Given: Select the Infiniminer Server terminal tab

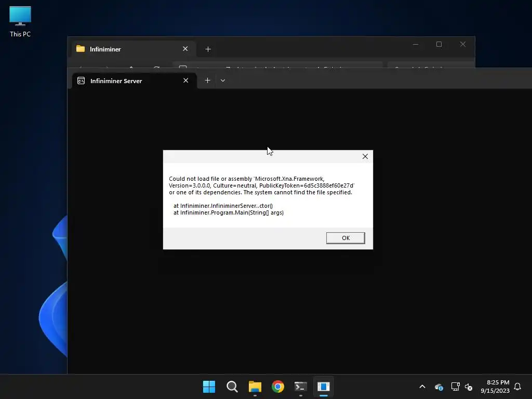Looking at the screenshot, I should pyautogui.click(x=135, y=81).
